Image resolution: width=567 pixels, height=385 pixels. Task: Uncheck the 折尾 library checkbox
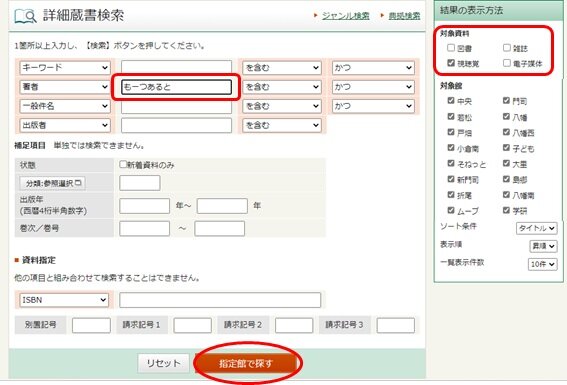(451, 194)
